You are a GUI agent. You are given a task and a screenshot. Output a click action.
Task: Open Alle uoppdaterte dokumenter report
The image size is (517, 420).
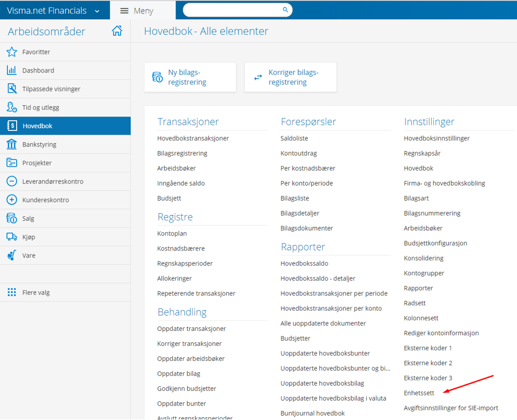(x=323, y=323)
